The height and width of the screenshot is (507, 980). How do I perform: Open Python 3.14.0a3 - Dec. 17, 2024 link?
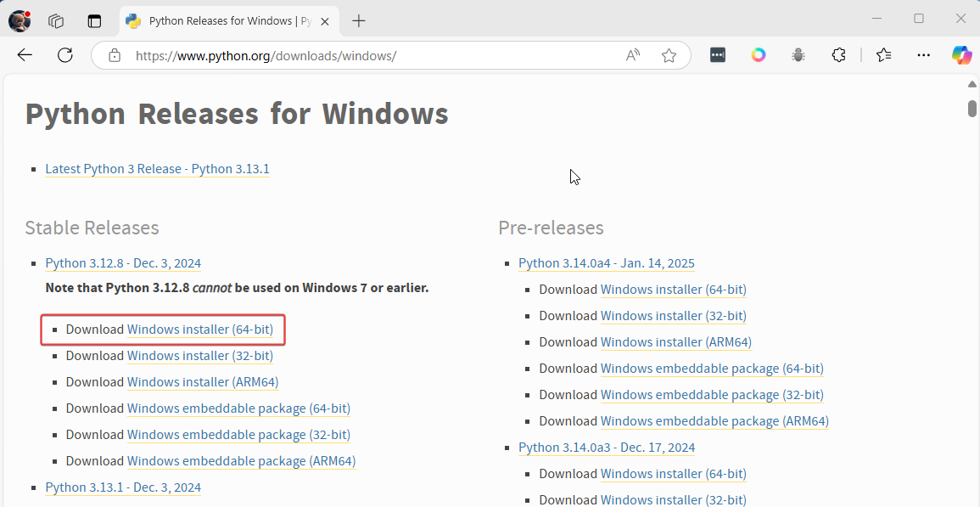tap(607, 447)
